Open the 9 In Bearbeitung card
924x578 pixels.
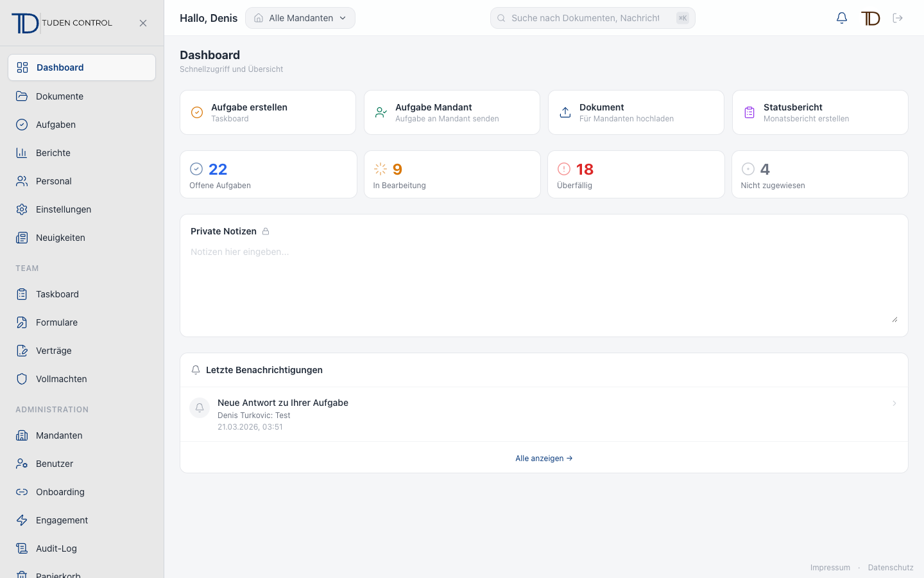(x=452, y=175)
